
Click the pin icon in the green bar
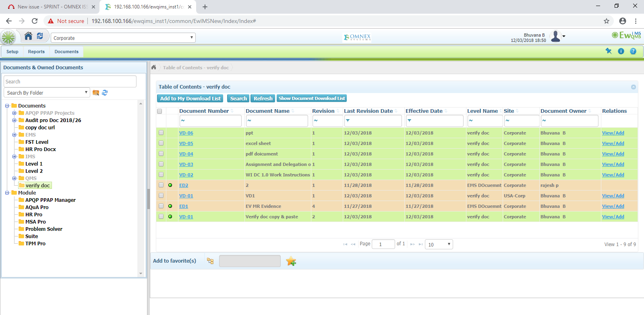click(609, 51)
